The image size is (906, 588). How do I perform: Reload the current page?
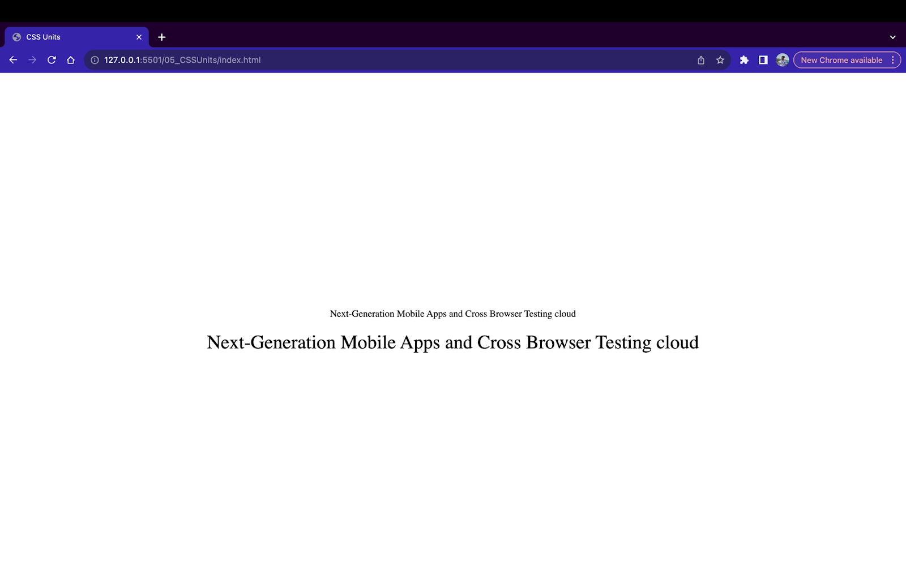tap(52, 60)
